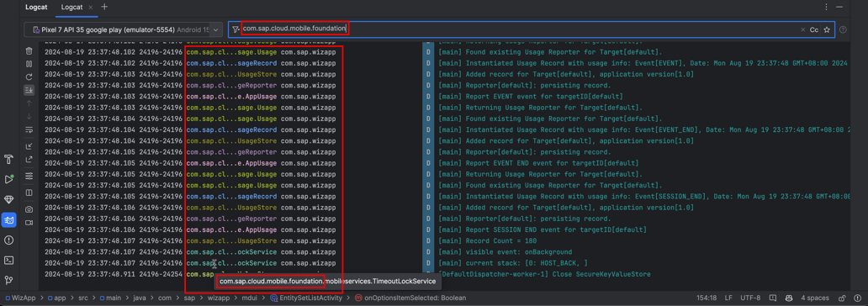Start screen recording with video icon
868x306 pixels.
29,223
